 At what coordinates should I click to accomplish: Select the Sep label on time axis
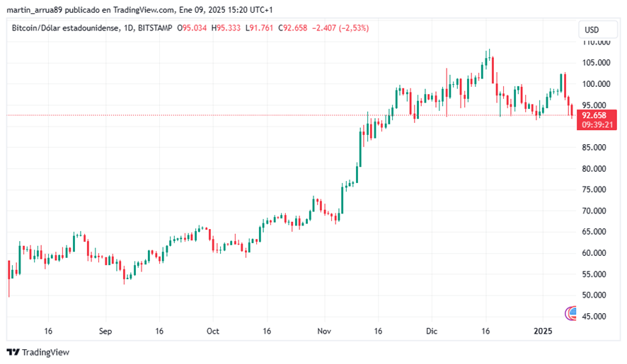point(105,331)
